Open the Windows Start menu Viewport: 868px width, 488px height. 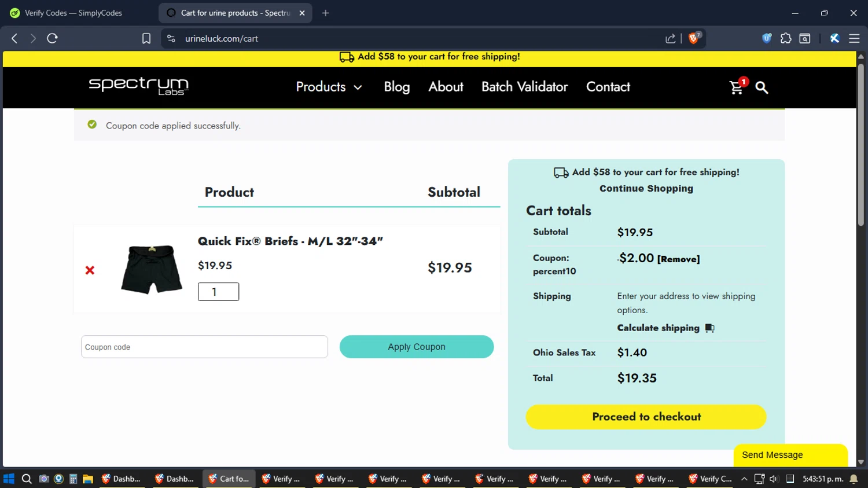point(9,479)
